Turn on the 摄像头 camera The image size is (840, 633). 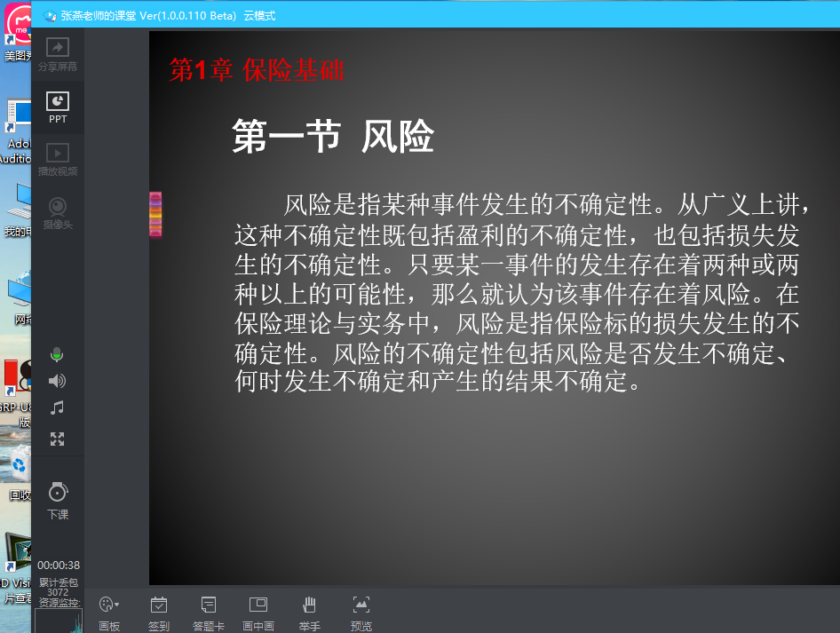[x=58, y=212]
